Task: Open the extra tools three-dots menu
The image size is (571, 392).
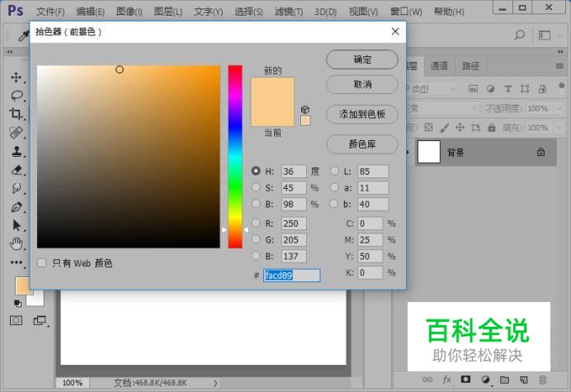Action: 16,262
